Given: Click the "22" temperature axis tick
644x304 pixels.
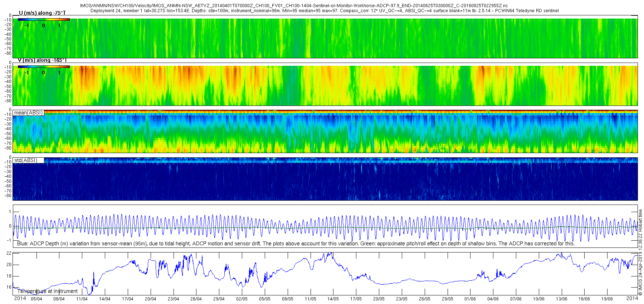Looking at the screenshot, I should coord(9,253).
